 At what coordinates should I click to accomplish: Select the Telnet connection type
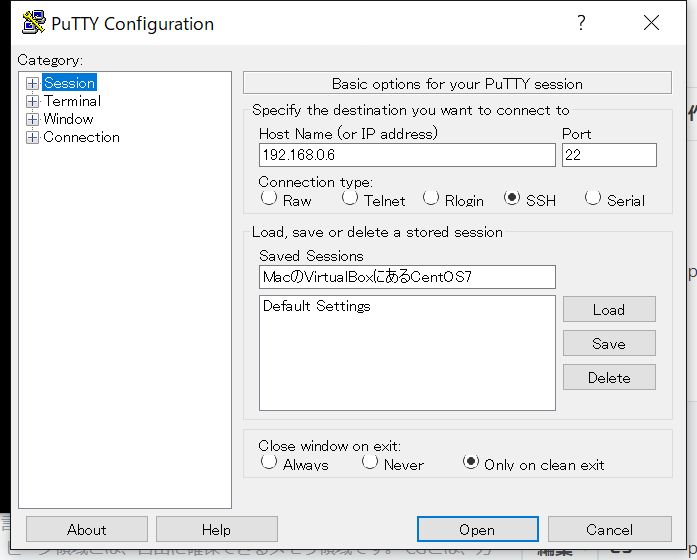click(x=350, y=197)
